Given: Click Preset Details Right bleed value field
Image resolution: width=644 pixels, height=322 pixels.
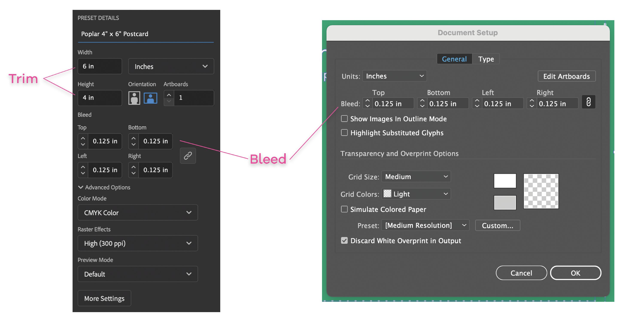Looking at the screenshot, I should [x=155, y=170].
